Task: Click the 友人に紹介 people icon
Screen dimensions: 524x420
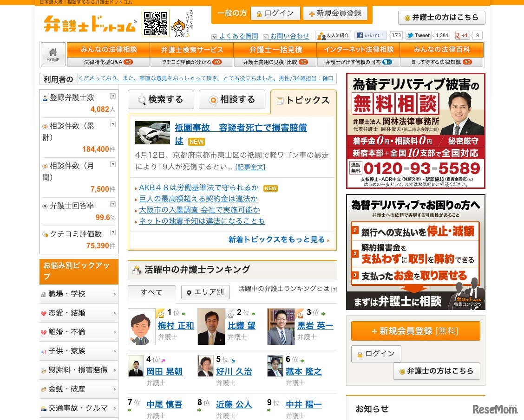Action: [x=321, y=35]
